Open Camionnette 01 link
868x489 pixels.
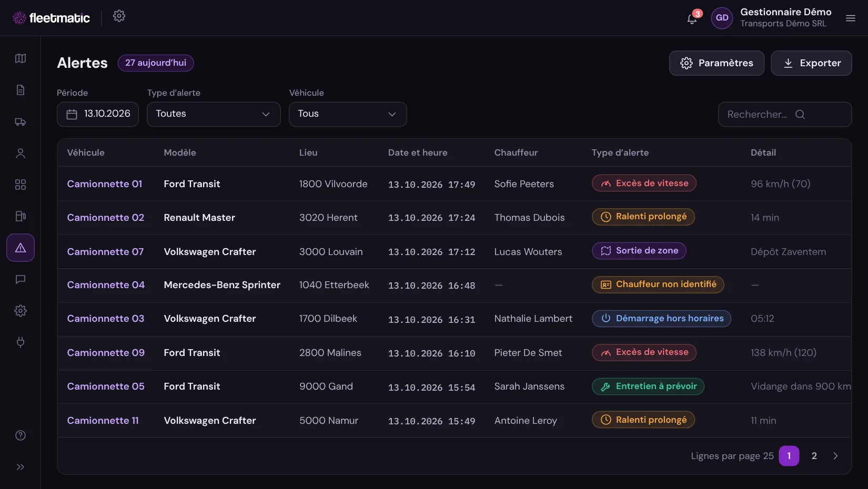[x=105, y=184]
